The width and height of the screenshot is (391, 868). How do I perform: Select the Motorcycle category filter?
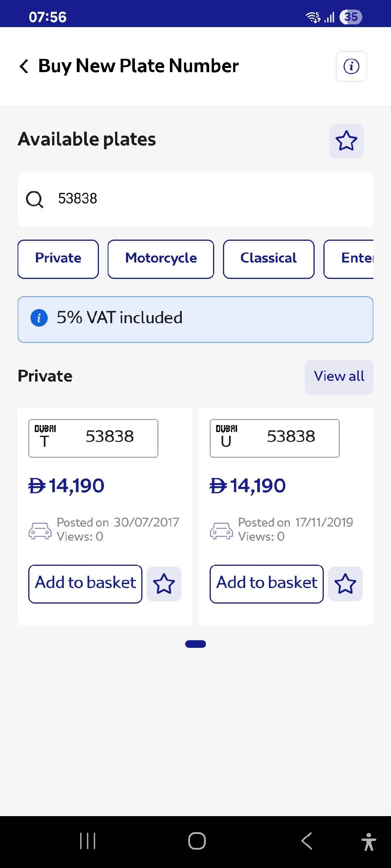coord(161,259)
